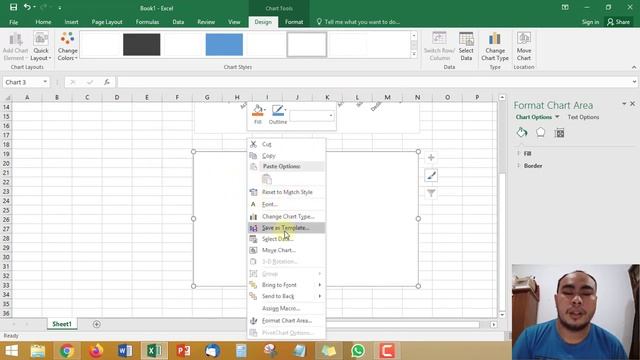Viewport: 640px width, 360px height.
Task: Open the Chart Options dropdown arrow
Action: coord(557,117)
